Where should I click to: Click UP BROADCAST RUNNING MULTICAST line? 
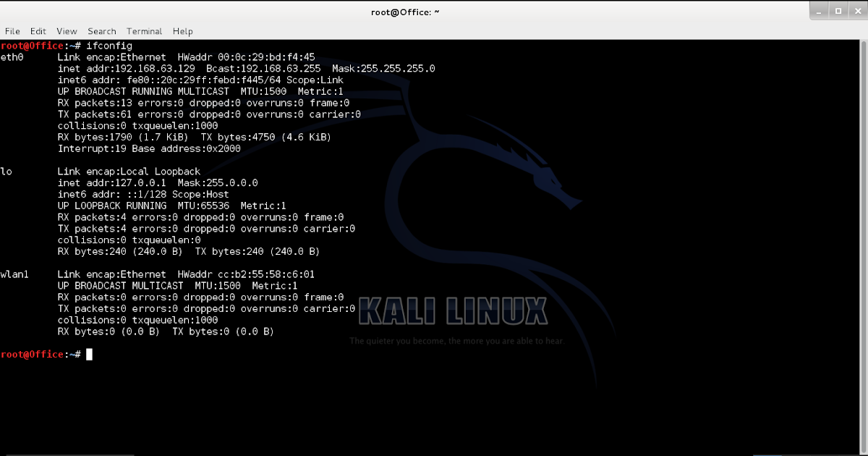click(200, 92)
